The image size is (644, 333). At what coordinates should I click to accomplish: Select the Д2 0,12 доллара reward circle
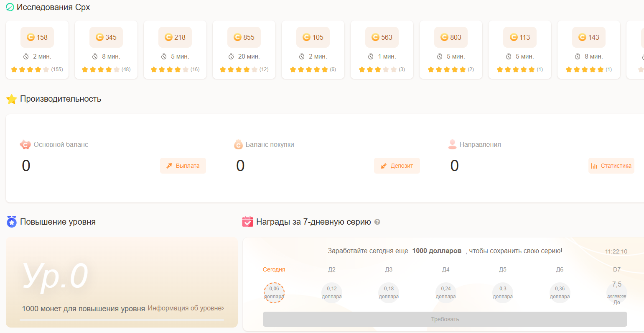pyautogui.click(x=332, y=292)
